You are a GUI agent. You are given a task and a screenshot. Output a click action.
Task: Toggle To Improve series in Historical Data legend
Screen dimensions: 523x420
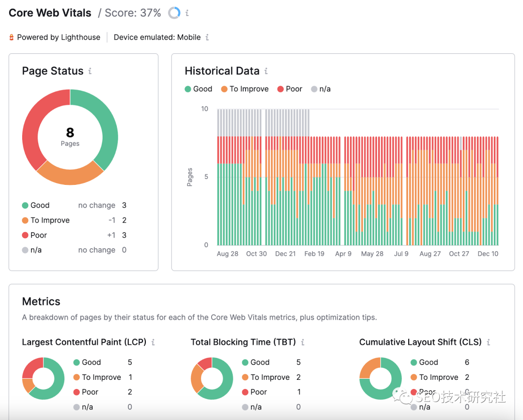point(245,89)
